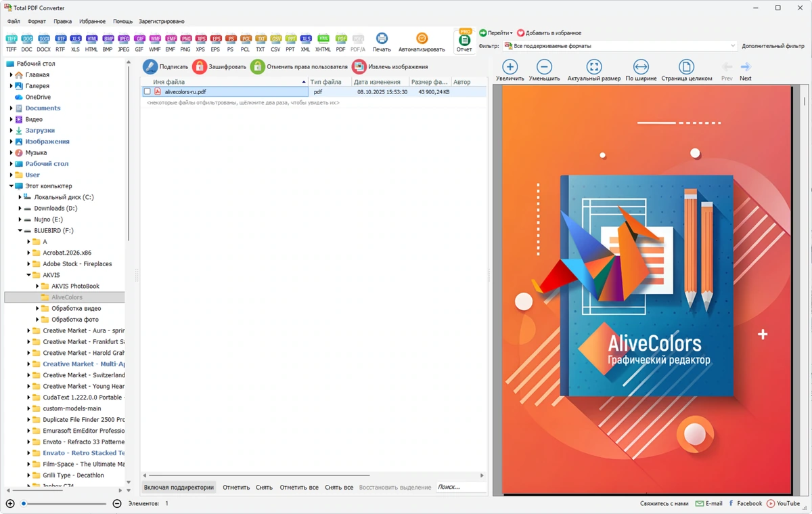Select DOC output format icon
Screen dimensions: 812x514
(x=27, y=43)
